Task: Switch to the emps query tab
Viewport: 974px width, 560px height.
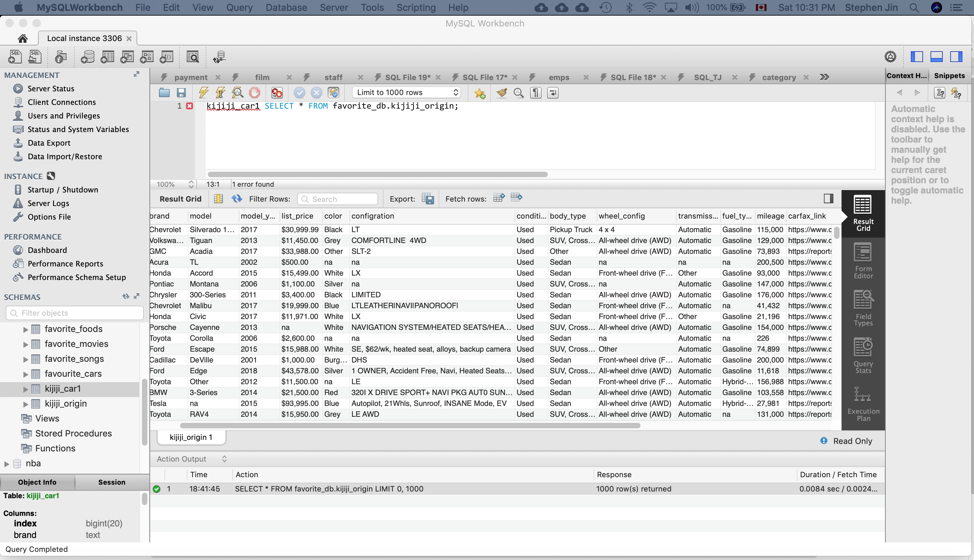Action: coord(559,77)
